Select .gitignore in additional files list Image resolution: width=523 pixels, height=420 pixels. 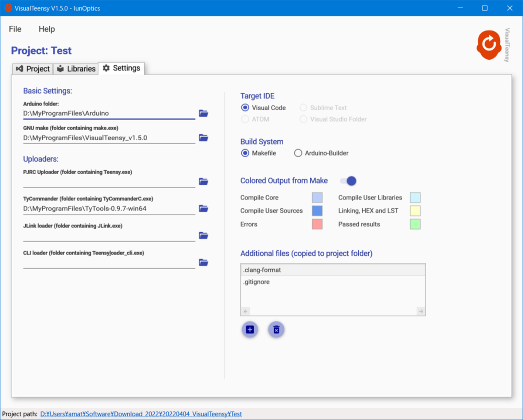333,282
